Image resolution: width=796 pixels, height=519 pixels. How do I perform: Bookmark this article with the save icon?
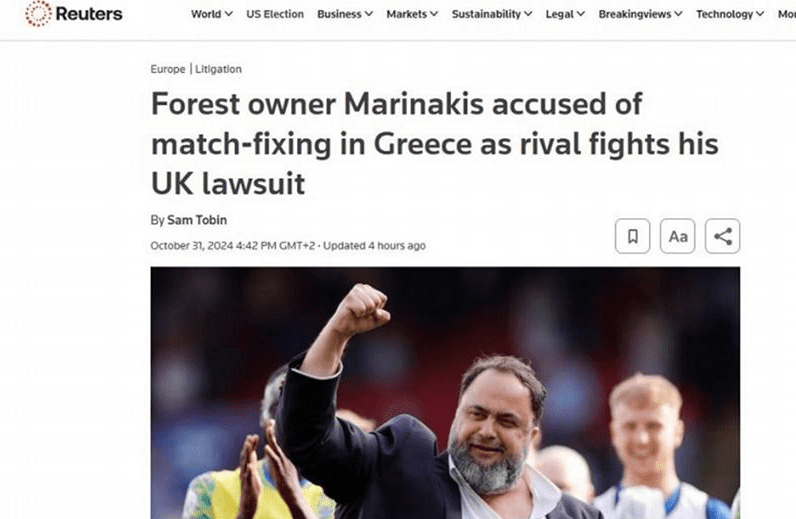coord(632,236)
